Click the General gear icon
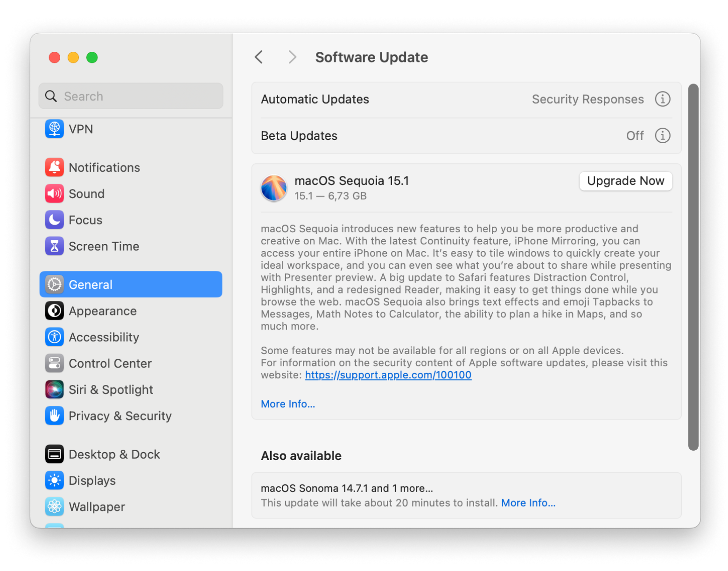Screen dimensions: 728x571 click(55, 285)
